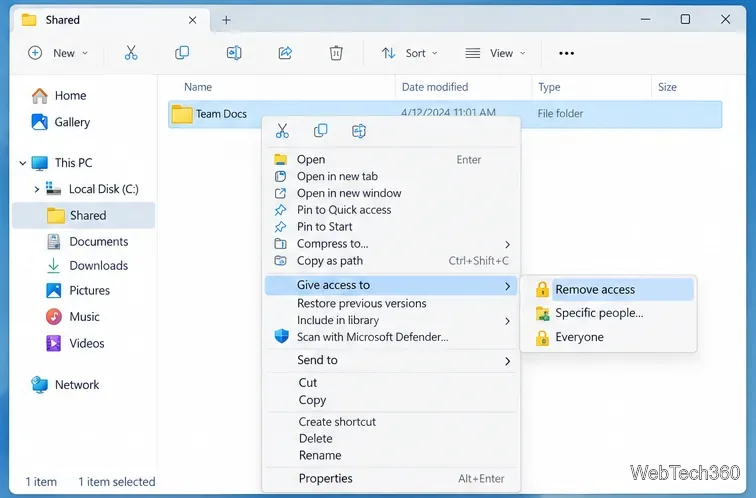Click the Shared tab title
Viewport: 756px width, 498px height.
(x=63, y=20)
